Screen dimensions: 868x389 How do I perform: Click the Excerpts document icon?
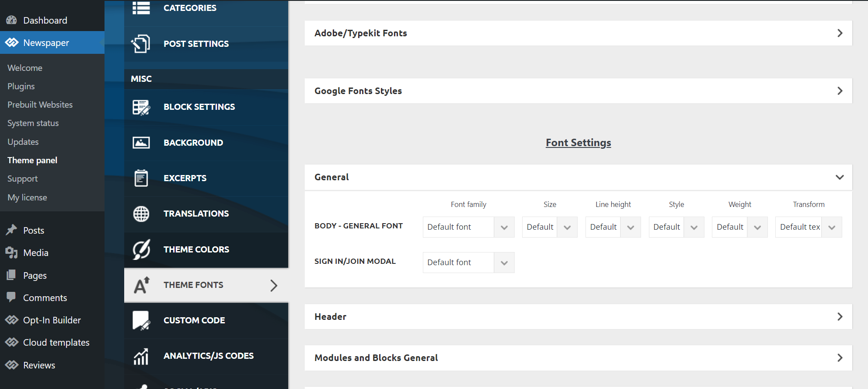(x=141, y=178)
